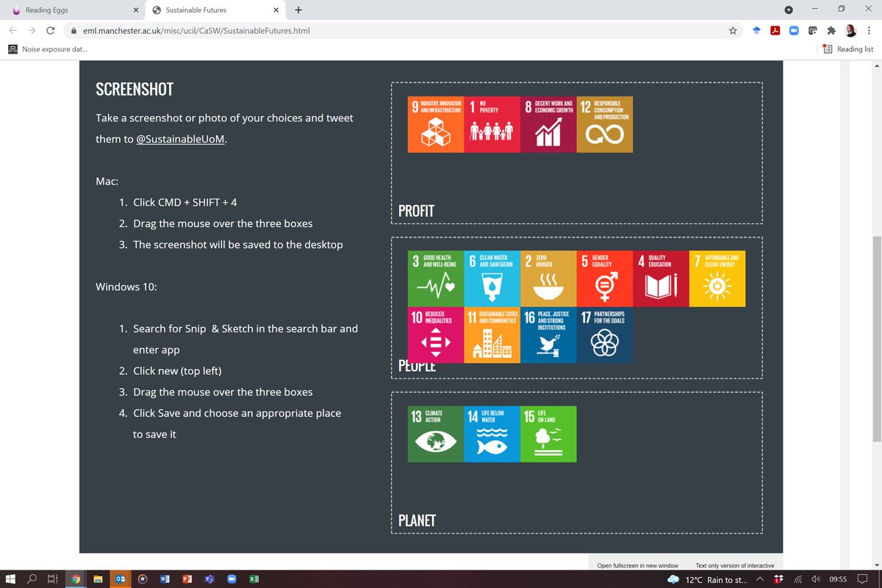Open Task View on the taskbar
The height and width of the screenshot is (588, 882).
click(53, 579)
